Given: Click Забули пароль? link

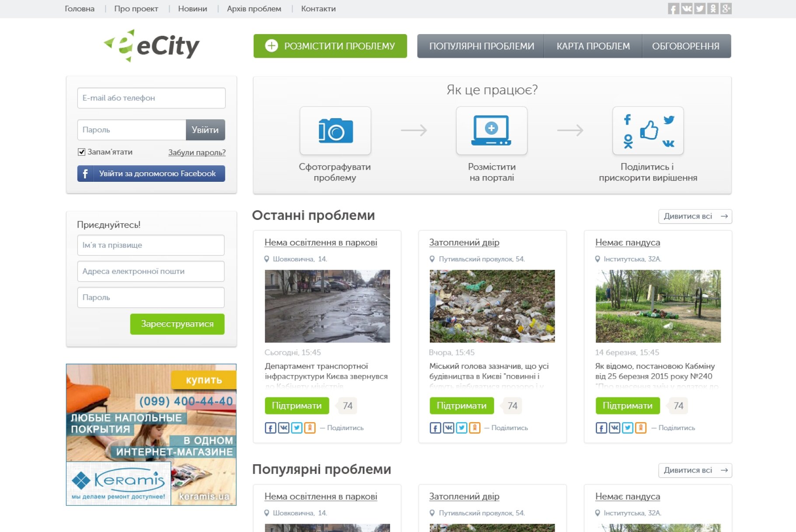Looking at the screenshot, I should pyautogui.click(x=197, y=152).
